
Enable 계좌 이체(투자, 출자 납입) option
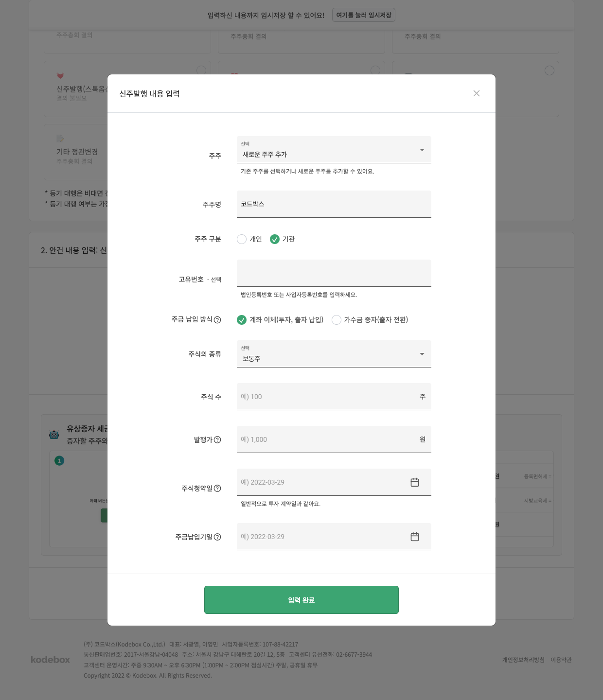tap(242, 320)
